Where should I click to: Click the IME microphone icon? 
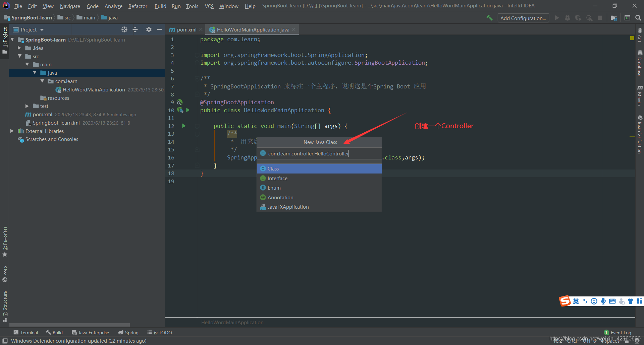point(603,301)
